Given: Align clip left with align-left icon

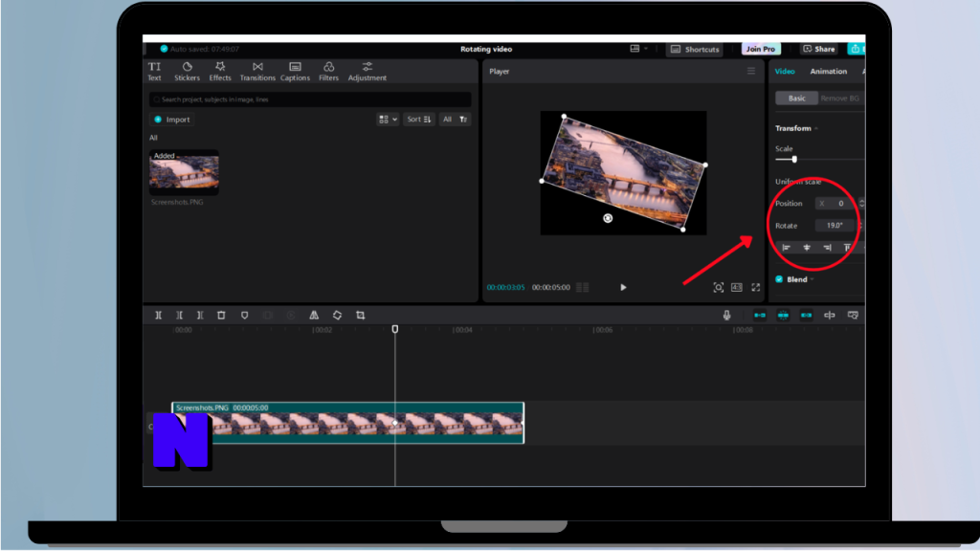Looking at the screenshot, I should point(787,248).
